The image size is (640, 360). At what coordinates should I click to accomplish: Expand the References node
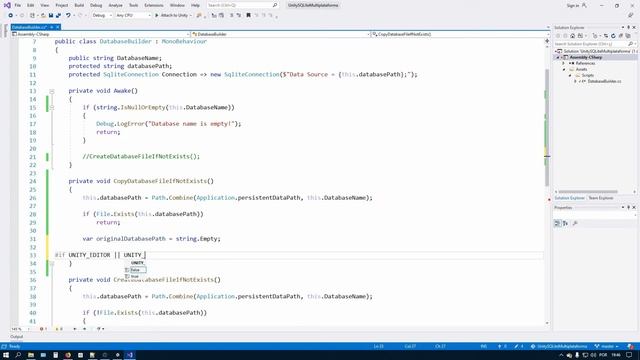pos(564,64)
